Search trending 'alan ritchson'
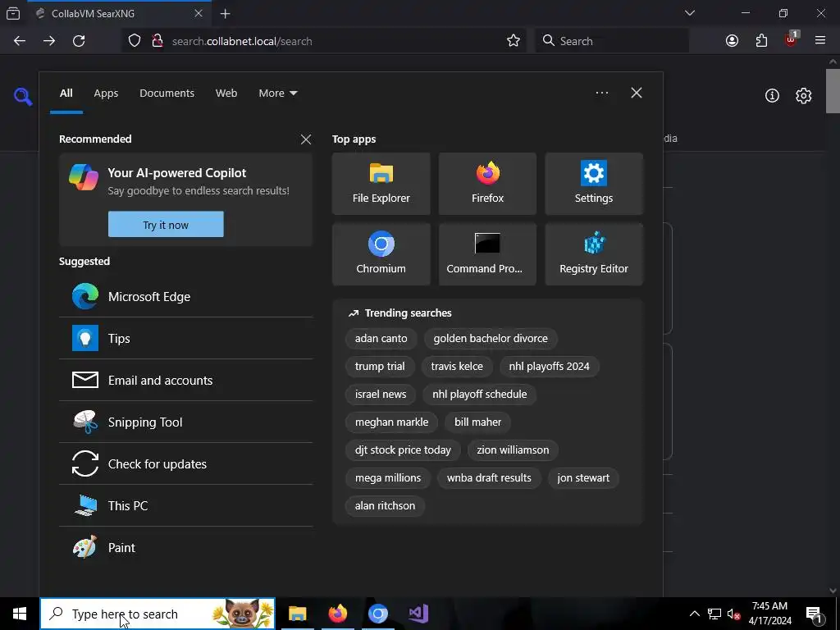840x630 pixels. click(x=386, y=505)
